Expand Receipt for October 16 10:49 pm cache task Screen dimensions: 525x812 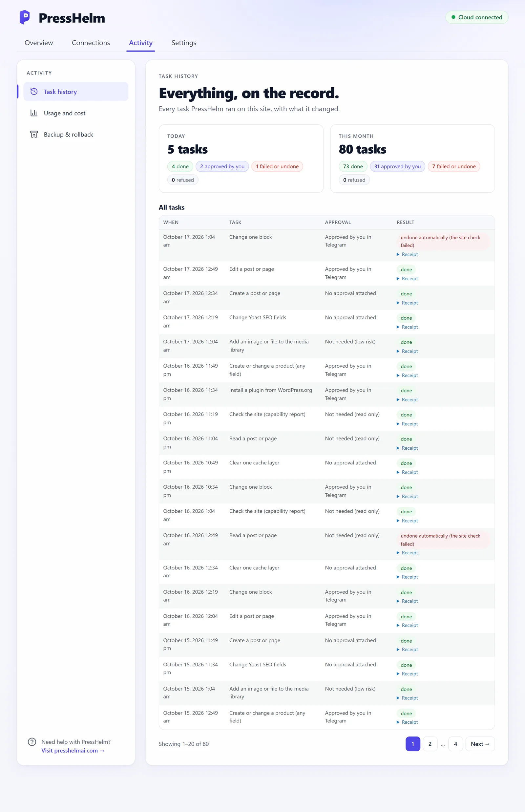[x=407, y=472]
